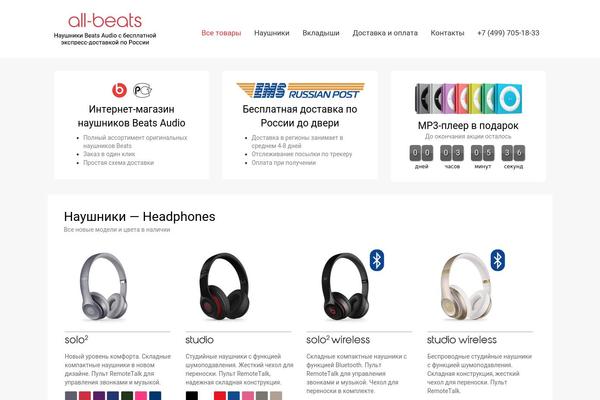Click the Bluetooth badge on solo2 wireless
This screenshot has width=600, height=400.
(x=377, y=260)
